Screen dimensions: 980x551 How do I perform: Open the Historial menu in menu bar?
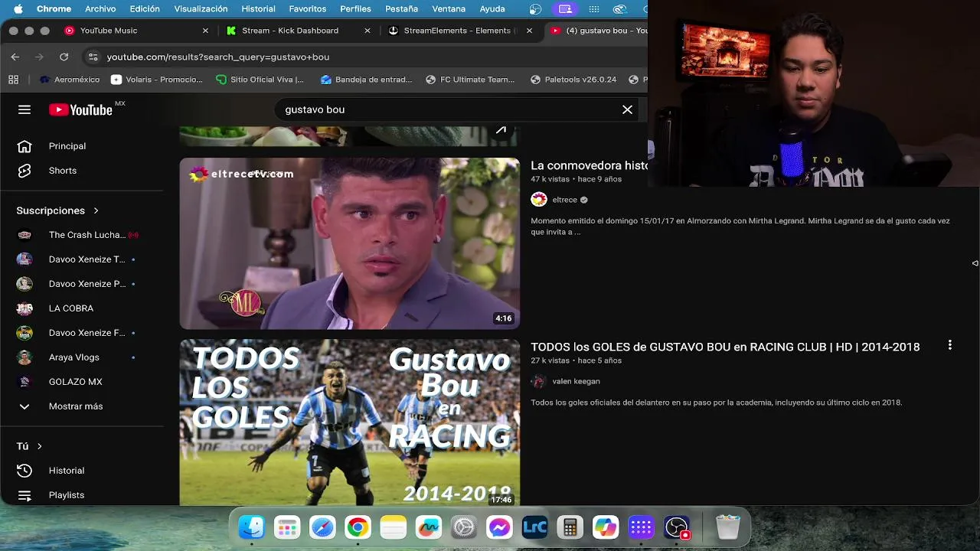[x=258, y=9]
